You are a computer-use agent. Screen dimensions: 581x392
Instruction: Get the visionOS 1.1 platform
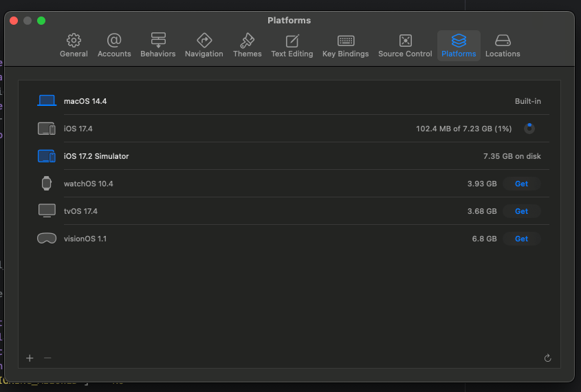(521, 239)
